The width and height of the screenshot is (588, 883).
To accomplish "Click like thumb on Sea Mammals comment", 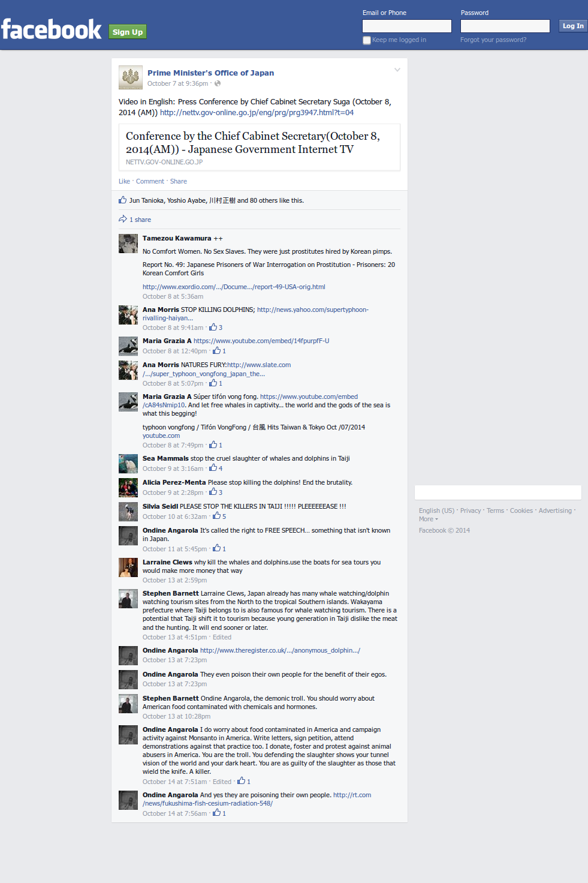I will pyautogui.click(x=213, y=468).
